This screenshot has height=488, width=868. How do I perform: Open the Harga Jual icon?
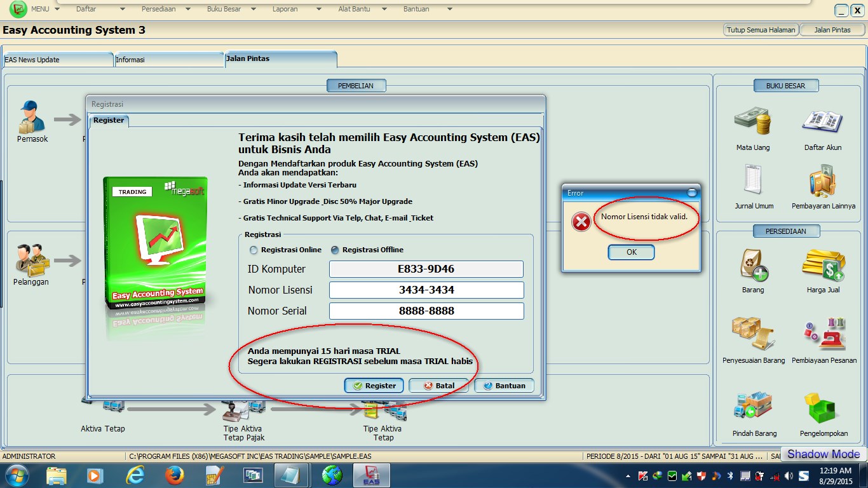[x=823, y=266]
